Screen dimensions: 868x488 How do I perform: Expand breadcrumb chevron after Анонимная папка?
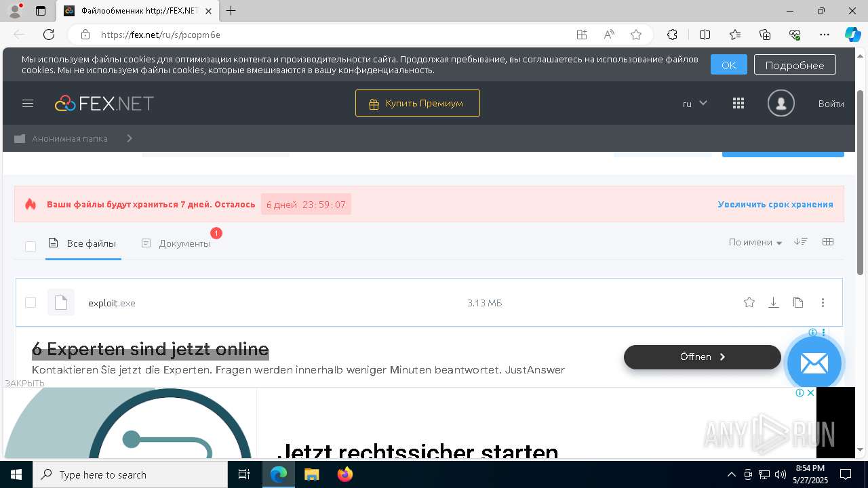130,138
